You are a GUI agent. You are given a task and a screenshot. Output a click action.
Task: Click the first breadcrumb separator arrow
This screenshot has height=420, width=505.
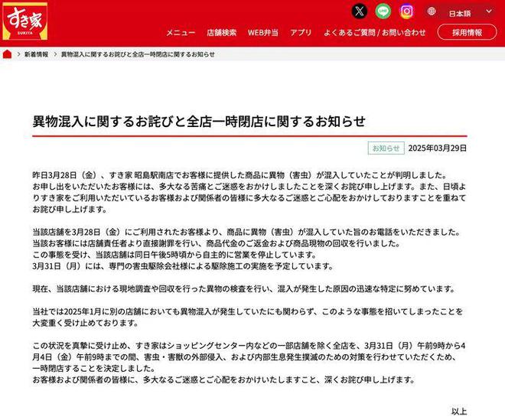pyautogui.click(x=18, y=54)
